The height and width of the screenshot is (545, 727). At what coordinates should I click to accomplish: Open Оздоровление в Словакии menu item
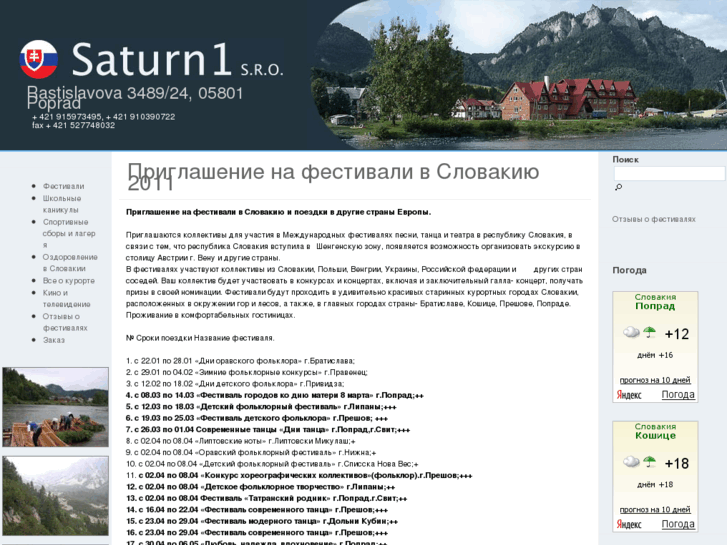[x=70, y=263]
